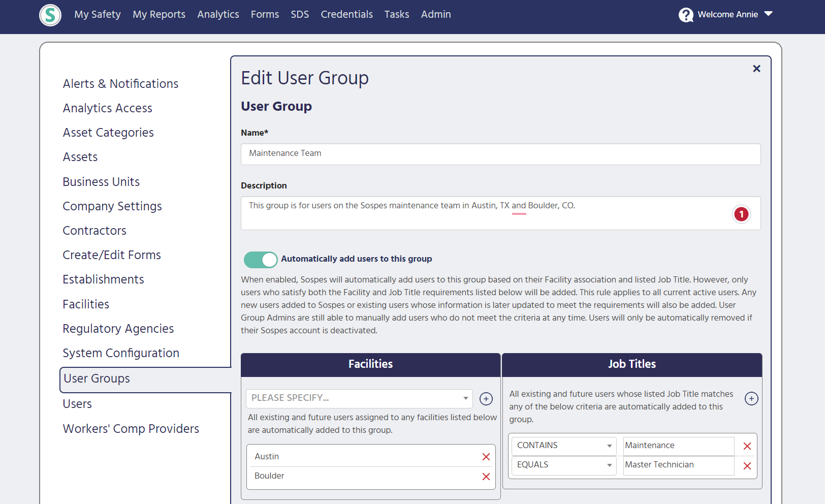Open the Admin menu
Screen dimensions: 825x504
(x=436, y=14)
